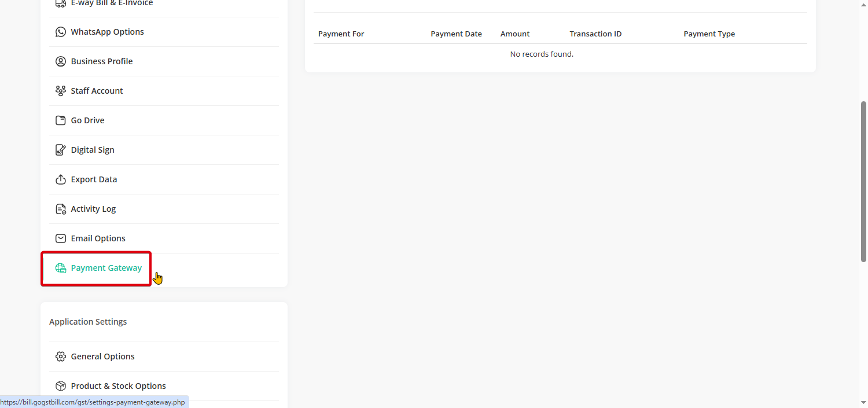This screenshot has height=408, width=868.
Task: Click the Amount column header
Action: click(x=515, y=34)
